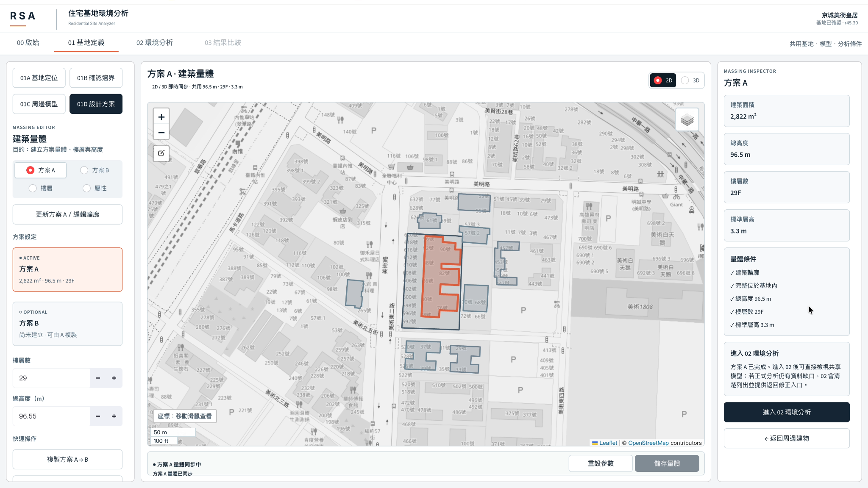Focus the 總高度 input showing 96.55
This screenshot has width=868, height=488.
51,416
